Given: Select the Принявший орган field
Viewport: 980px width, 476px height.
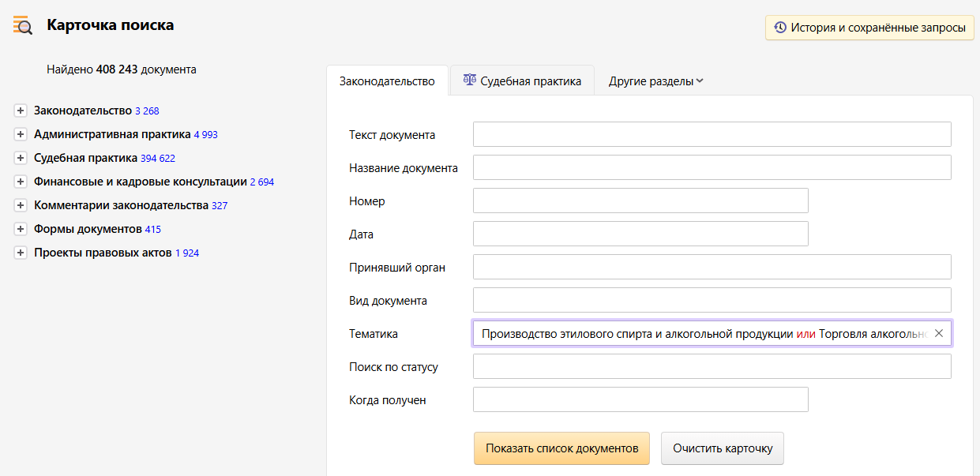Looking at the screenshot, I should pyautogui.click(x=712, y=267).
